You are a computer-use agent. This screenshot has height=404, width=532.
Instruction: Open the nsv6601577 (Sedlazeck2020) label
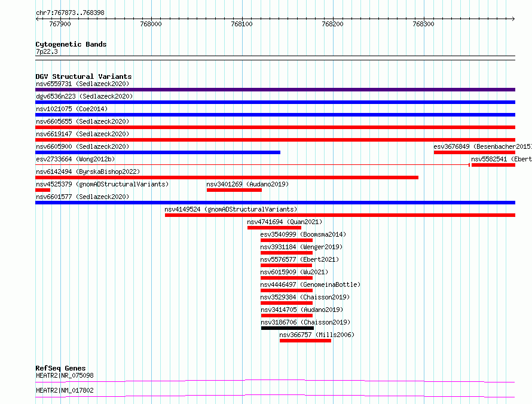(x=82, y=197)
